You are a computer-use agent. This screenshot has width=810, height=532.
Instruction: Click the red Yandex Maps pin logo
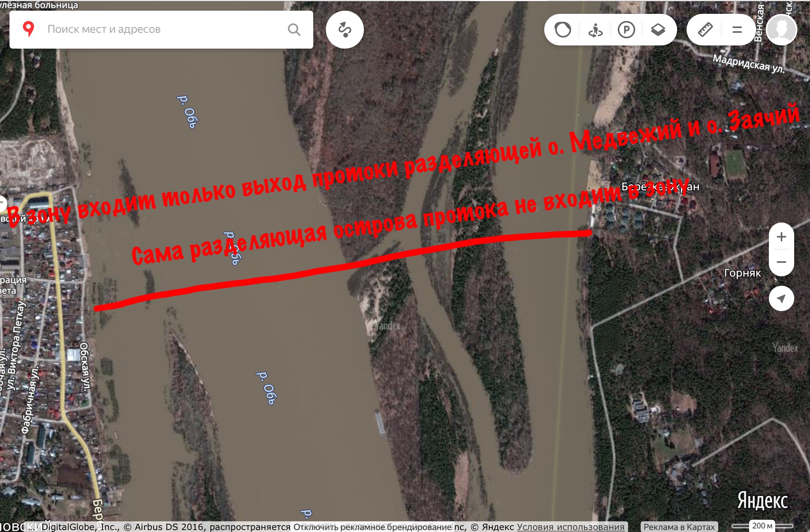coord(28,29)
